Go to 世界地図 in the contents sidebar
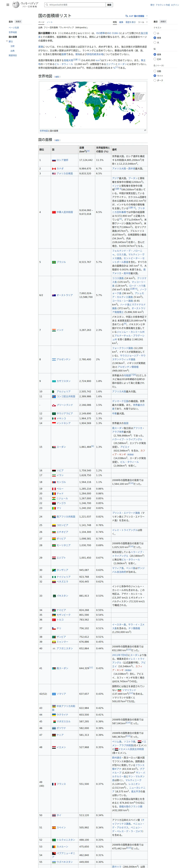 pos(13,32)
